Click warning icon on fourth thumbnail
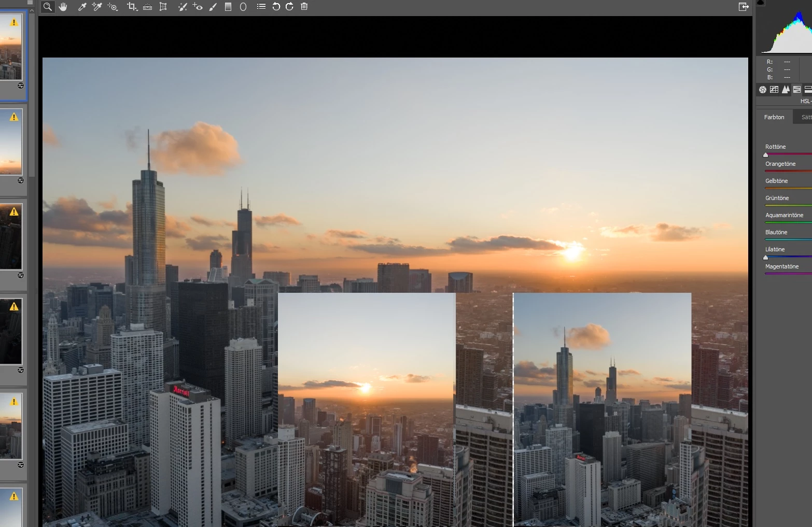Image resolution: width=812 pixels, height=527 pixels. point(14,306)
